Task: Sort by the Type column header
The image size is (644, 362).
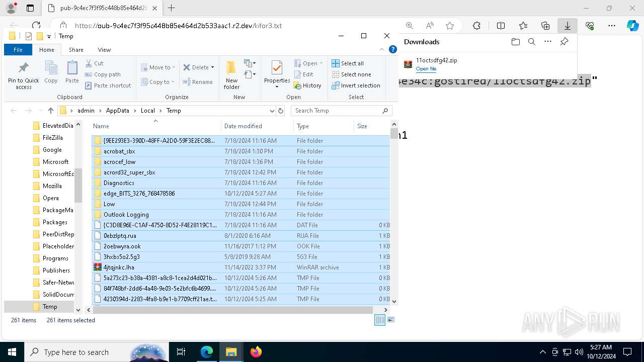Action: pyautogui.click(x=324, y=126)
